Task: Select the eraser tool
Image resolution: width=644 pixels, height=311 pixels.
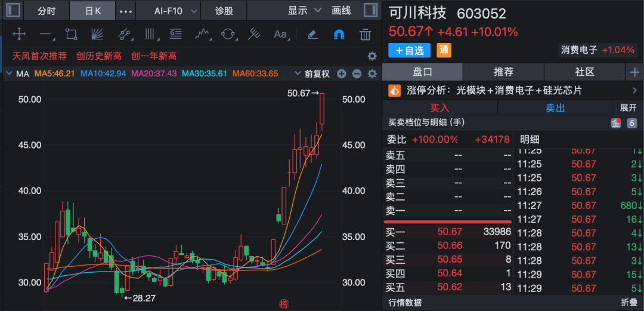Action: 312,34
